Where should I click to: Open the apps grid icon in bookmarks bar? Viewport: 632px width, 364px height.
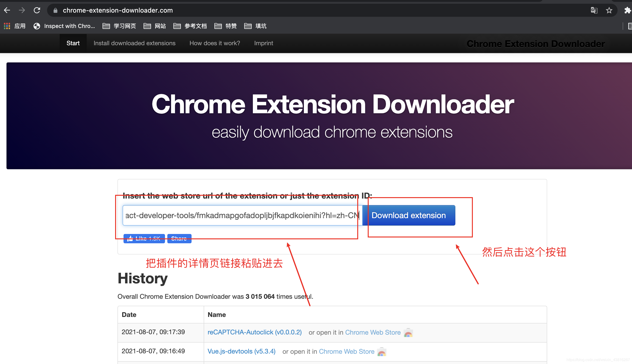(7, 26)
